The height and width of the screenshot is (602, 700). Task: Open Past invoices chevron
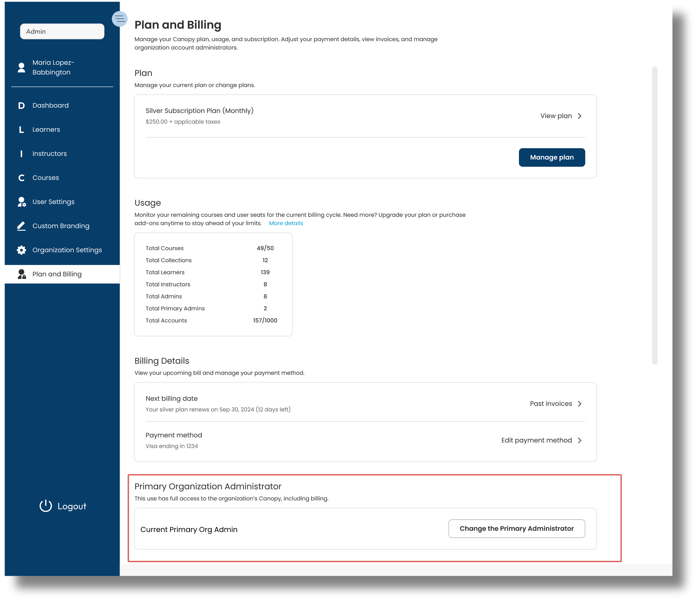(x=580, y=404)
